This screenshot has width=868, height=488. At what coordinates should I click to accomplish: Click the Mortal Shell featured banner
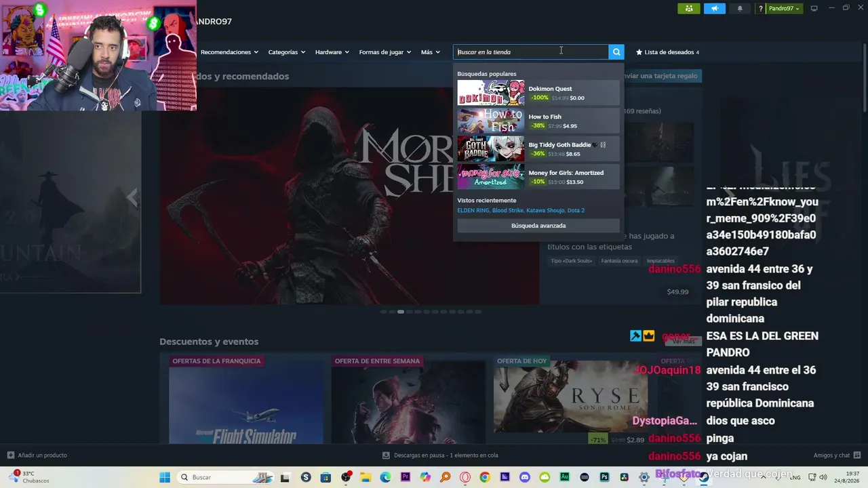[349, 196]
